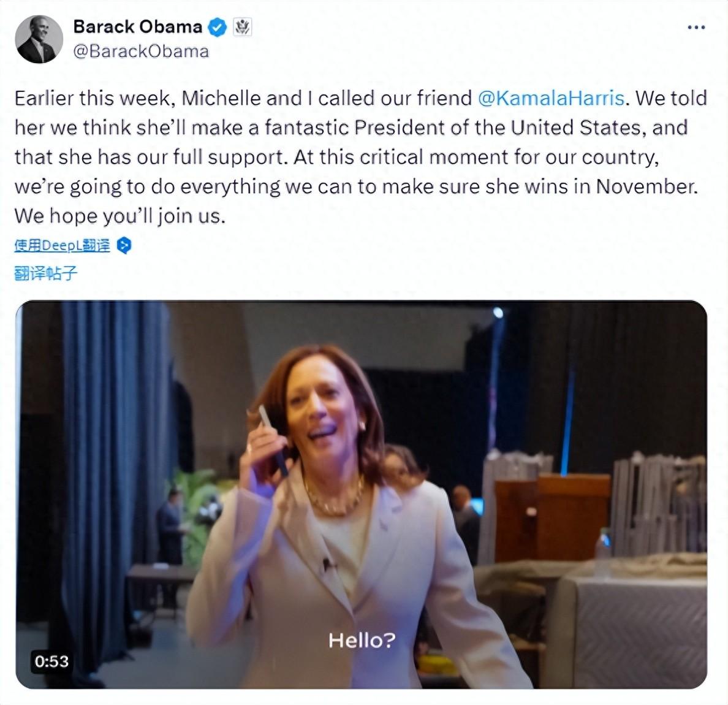Open Barack Obama's profile avatar
Viewport: 728px width, 705px height.
coord(39,39)
